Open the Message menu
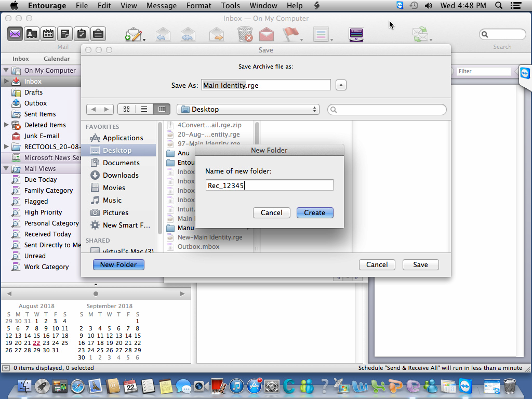532x399 pixels. [162, 5]
